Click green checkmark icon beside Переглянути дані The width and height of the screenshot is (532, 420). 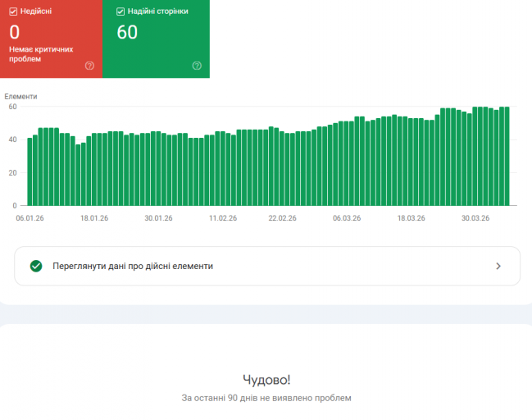[36, 266]
